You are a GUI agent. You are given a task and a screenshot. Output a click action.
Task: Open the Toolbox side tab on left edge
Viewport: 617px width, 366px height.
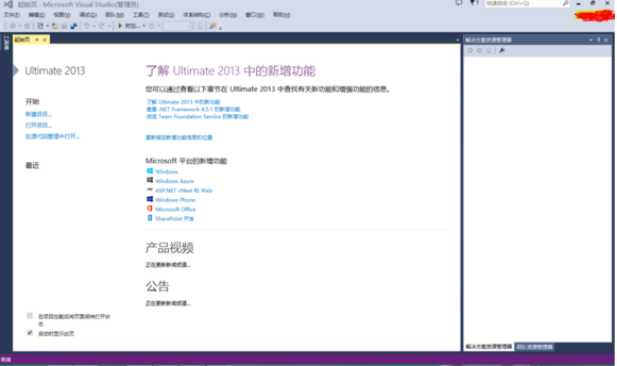6,43
